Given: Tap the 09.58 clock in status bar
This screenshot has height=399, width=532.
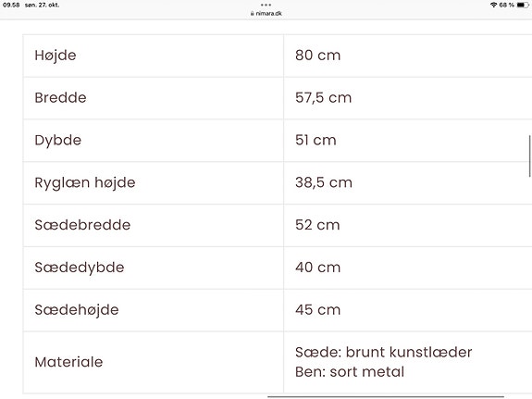Looking at the screenshot, I should point(11,5).
